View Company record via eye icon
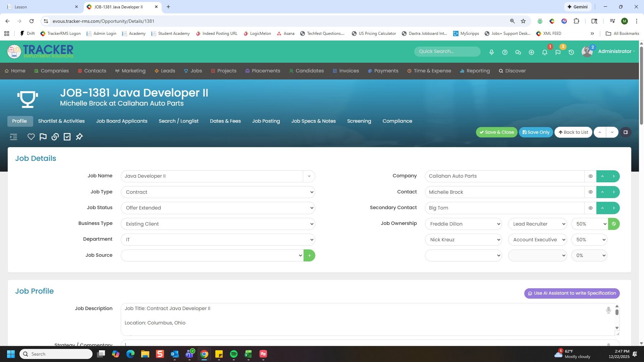 coord(590,176)
